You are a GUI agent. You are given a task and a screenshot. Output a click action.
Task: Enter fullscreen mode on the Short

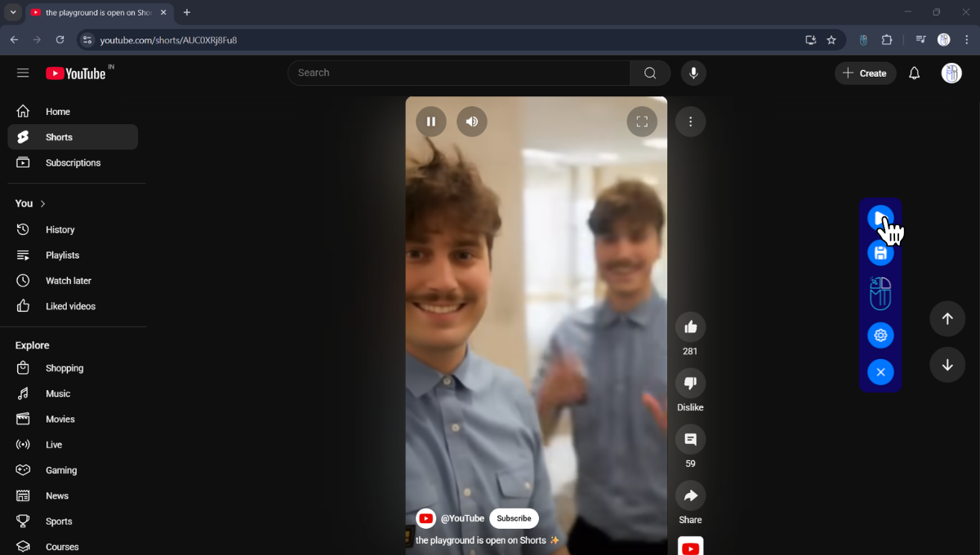(642, 122)
